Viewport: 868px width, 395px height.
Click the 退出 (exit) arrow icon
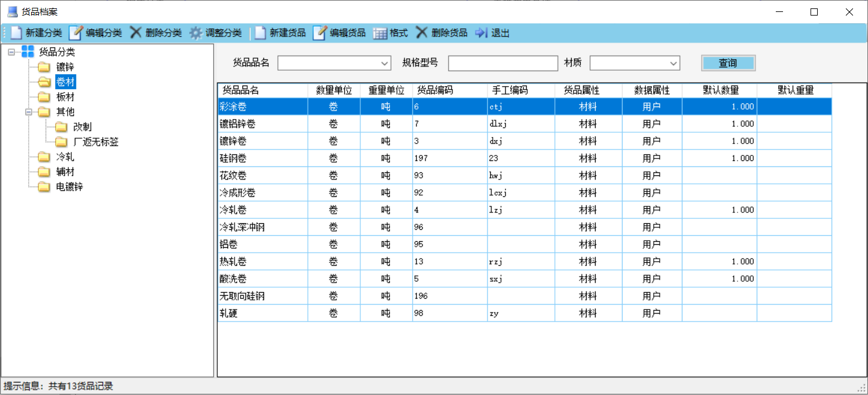481,33
